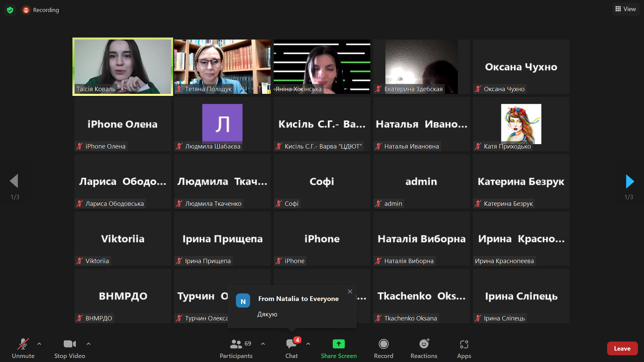Open the Apps panel

coord(464,348)
